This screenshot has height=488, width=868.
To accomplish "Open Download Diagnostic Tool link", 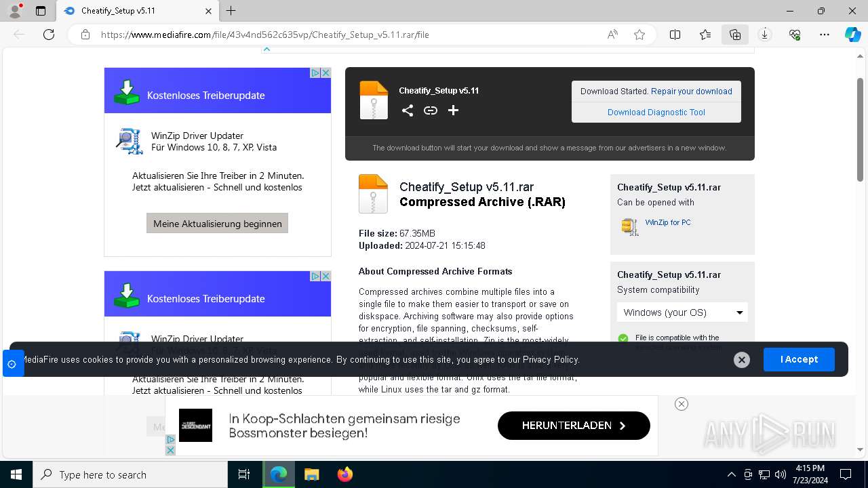I will [x=656, y=113].
